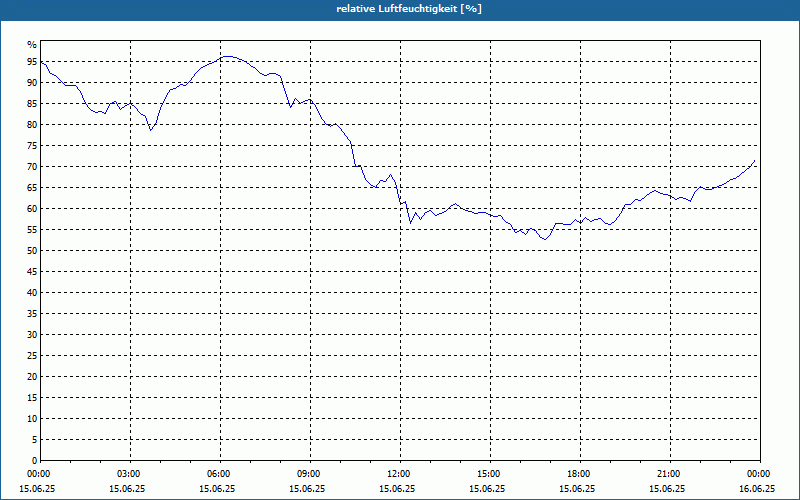Select the y-axis value 45

[x=32, y=271]
